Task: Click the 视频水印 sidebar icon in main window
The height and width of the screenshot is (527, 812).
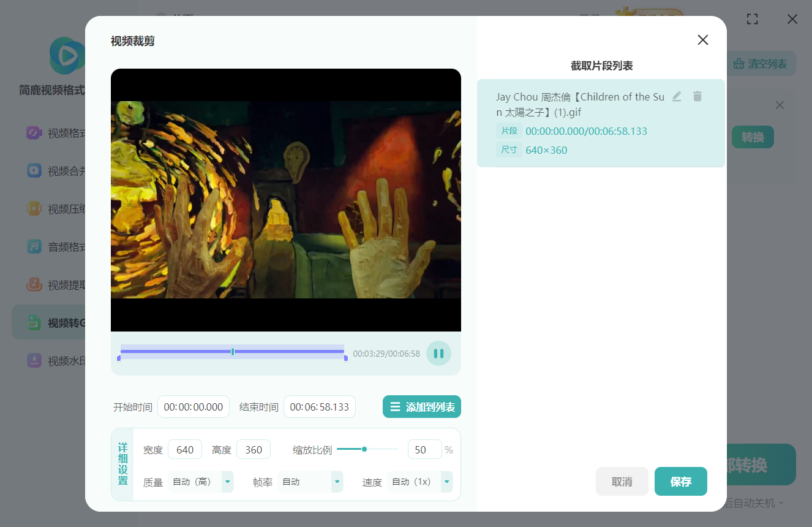Action: click(x=34, y=360)
